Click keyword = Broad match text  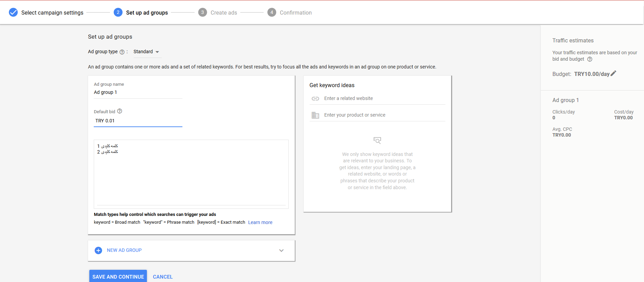tap(117, 222)
